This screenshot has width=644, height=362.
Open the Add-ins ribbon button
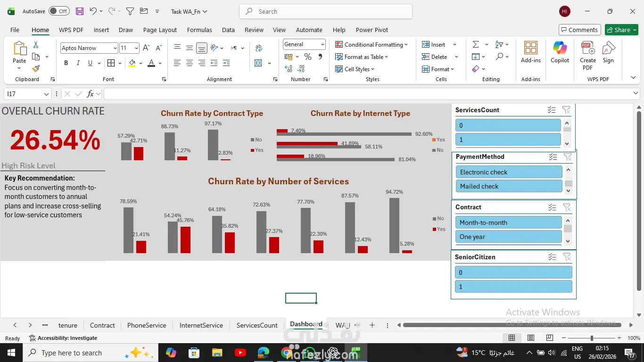click(531, 52)
